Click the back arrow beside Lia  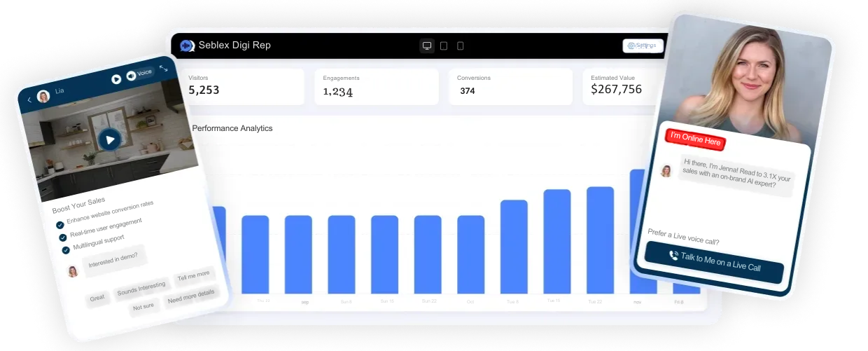[x=29, y=100]
